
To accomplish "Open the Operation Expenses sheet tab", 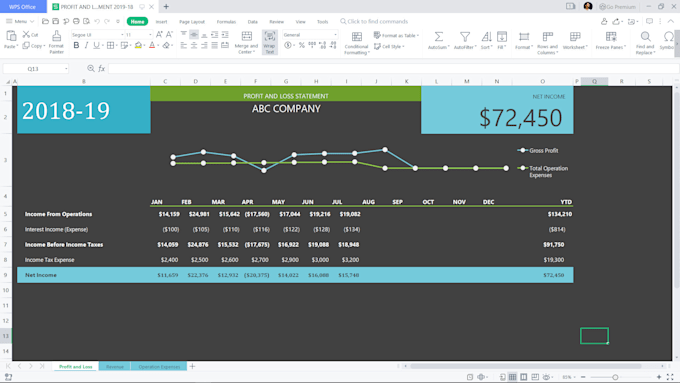I will pyautogui.click(x=159, y=367).
